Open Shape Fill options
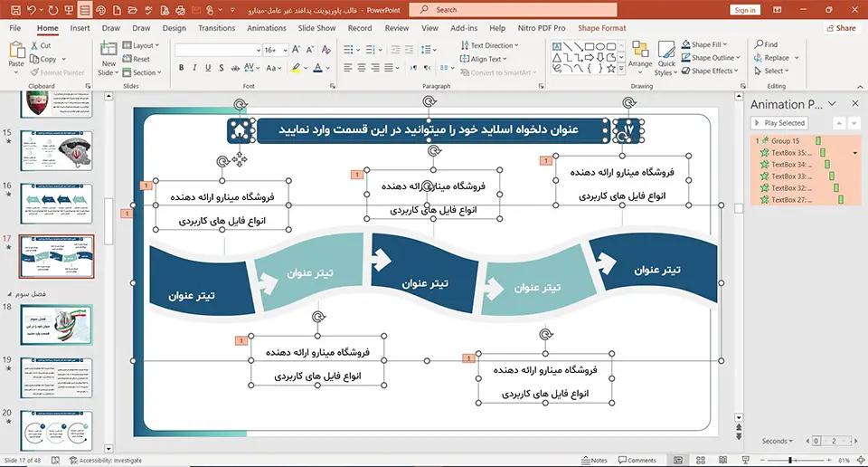The image size is (868, 467). 704,44
